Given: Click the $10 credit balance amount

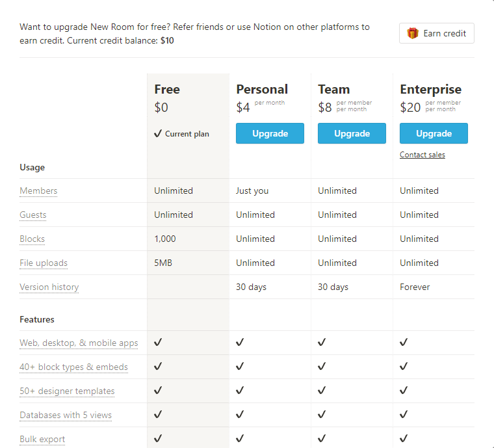Looking at the screenshot, I should point(167,41).
